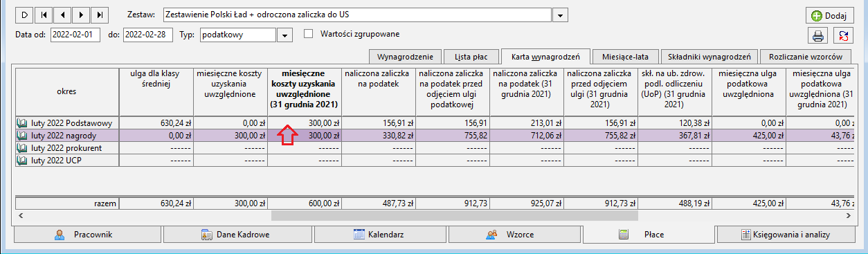Click the people icon on Wzorce tab
This screenshot has width=868, height=254.
pyautogui.click(x=491, y=235)
